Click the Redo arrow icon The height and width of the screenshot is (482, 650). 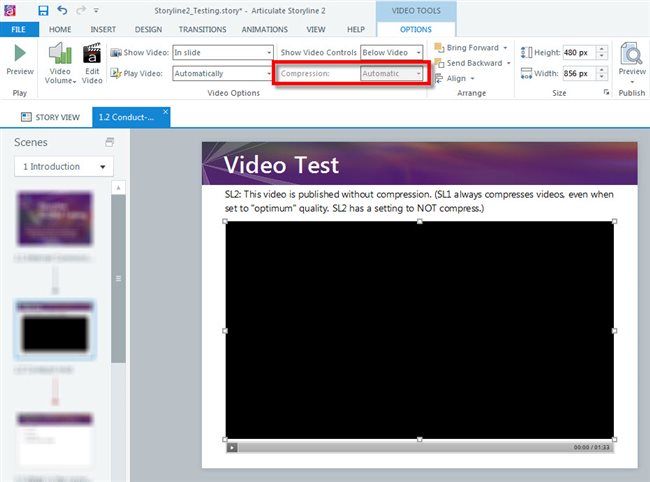[81, 9]
